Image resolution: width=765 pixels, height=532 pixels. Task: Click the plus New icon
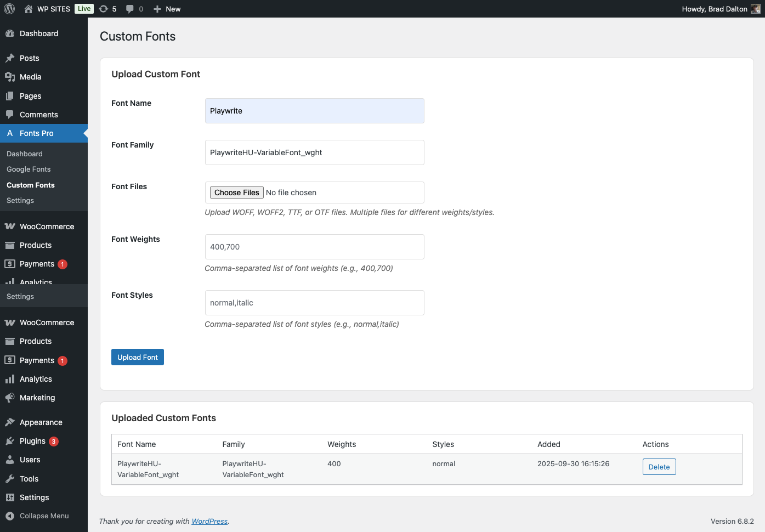coord(157,9)
